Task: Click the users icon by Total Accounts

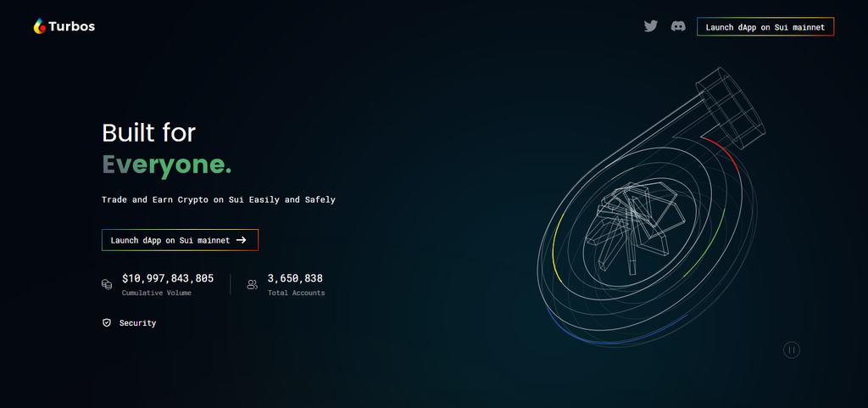Action: 253,284
